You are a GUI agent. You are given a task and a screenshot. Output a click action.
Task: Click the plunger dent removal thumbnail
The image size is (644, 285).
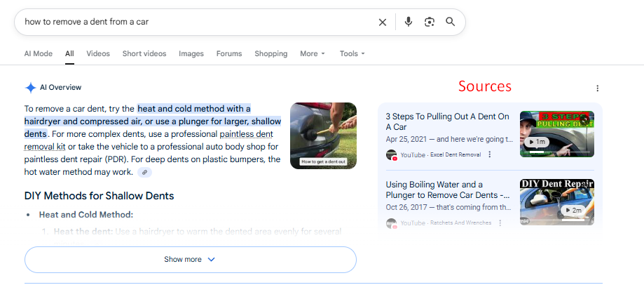coord(323,135)
